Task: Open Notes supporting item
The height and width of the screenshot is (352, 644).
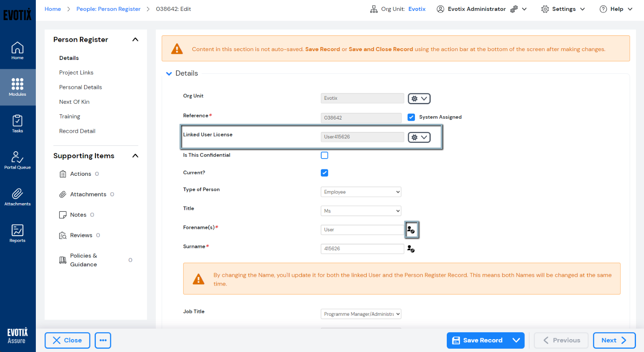Action: 76,215
